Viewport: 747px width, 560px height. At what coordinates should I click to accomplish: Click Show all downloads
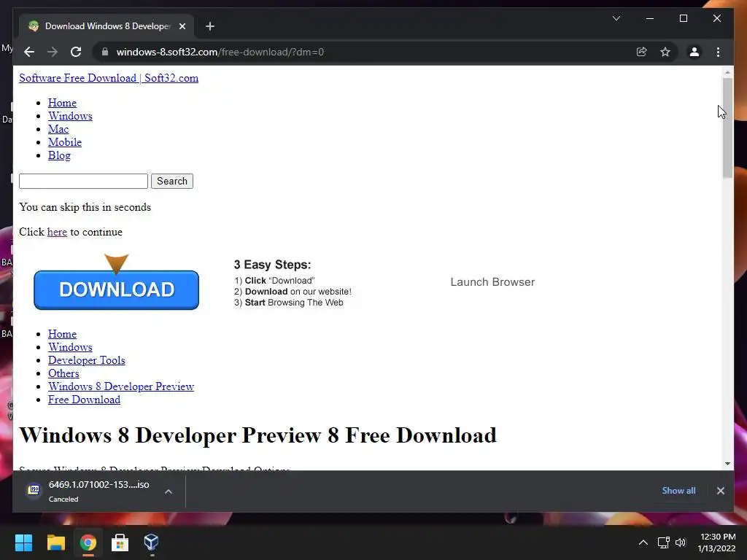click(x=678, y=491)
